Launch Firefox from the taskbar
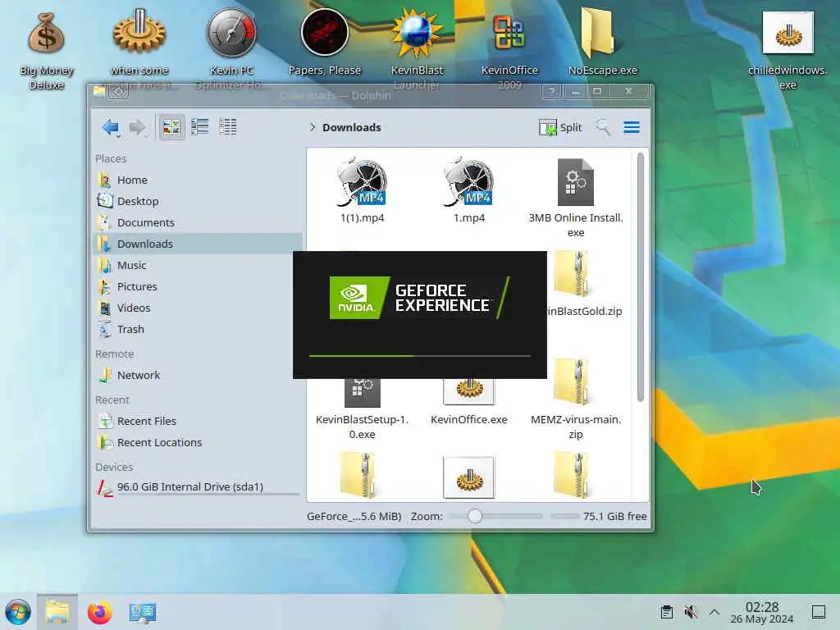The width and height of the screenshot is (840, 630). 99,612
